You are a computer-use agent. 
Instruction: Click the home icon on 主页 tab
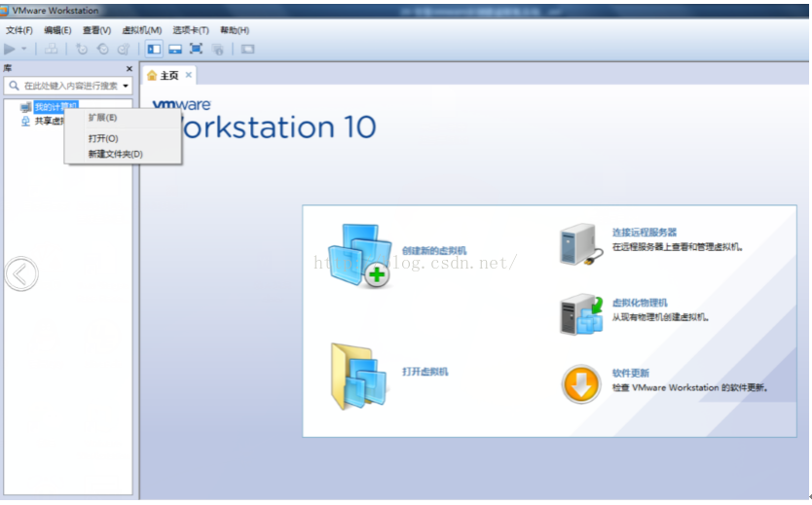tap(152, 76)
